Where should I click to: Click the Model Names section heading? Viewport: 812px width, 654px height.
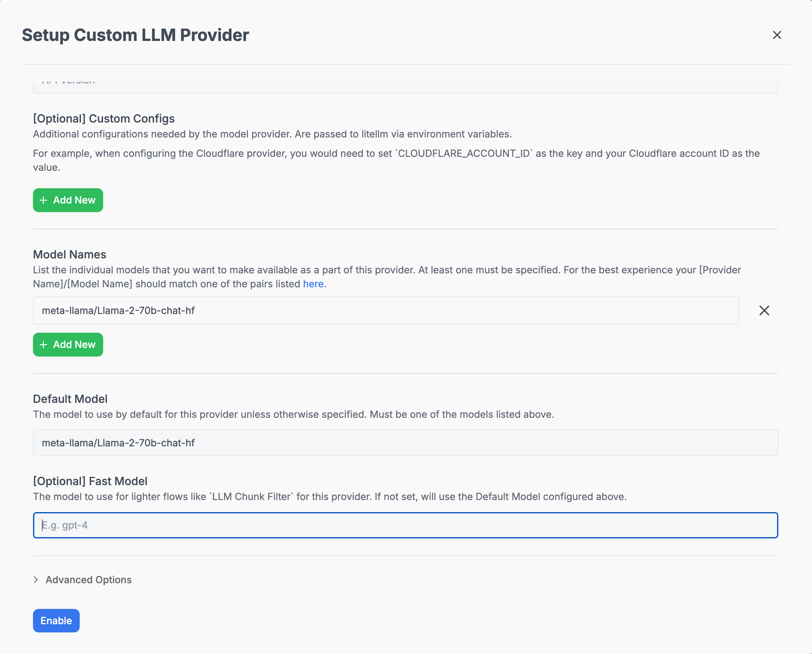(69, 254)
